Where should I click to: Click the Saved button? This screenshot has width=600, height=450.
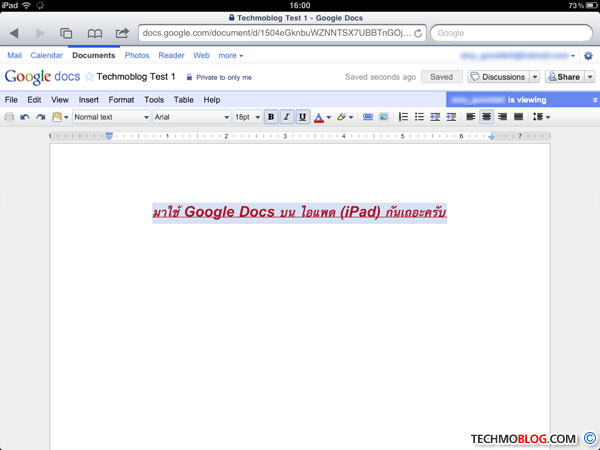click(442, 77)
